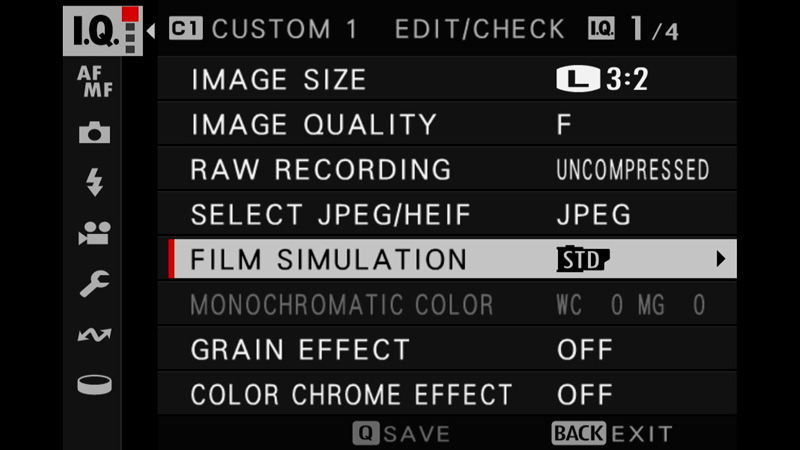
Task: Click the left arrow beside C1
Action: [151, 31]
